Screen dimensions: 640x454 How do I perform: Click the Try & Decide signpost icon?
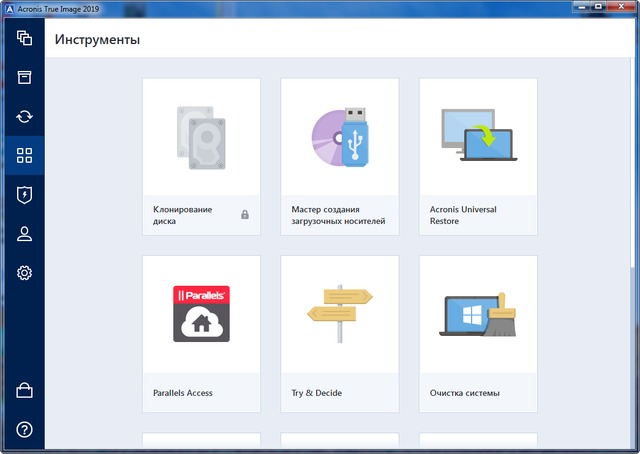tap(339, 313)
